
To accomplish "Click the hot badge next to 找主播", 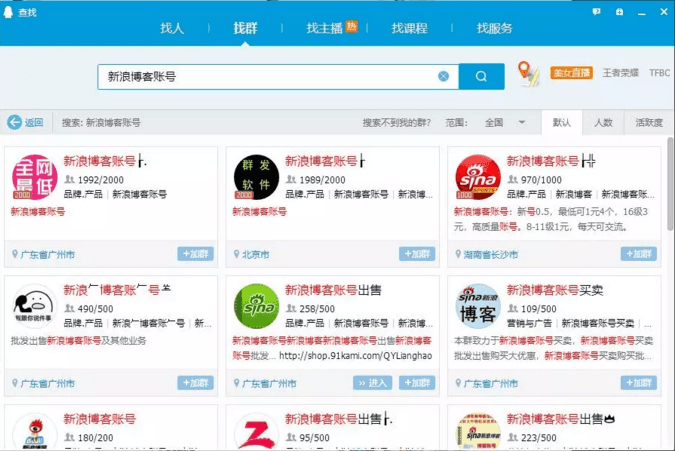I will pyautogui.click(x=352, y=27).
